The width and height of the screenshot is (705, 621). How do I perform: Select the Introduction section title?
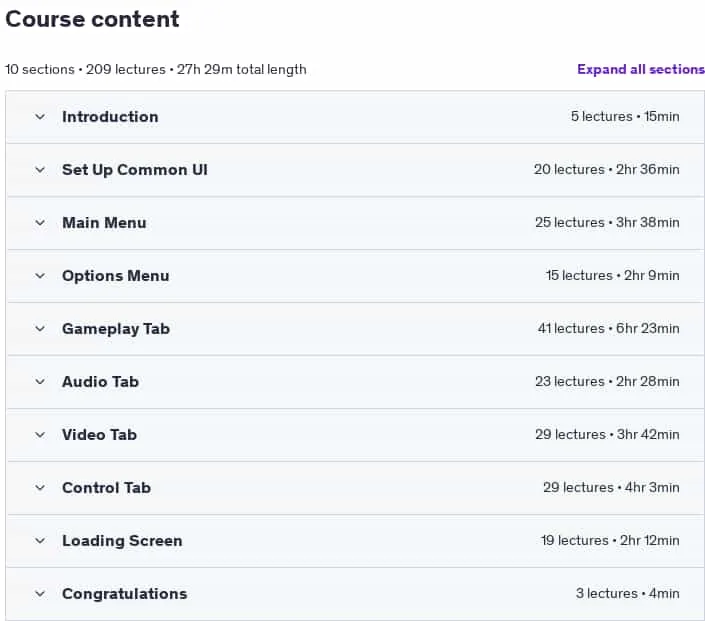[x=110, y=117]
